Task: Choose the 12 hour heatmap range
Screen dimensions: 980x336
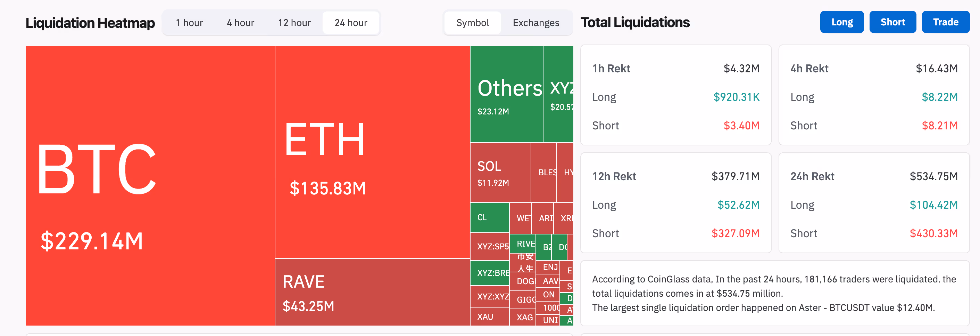Action: (x=294, y=23)
